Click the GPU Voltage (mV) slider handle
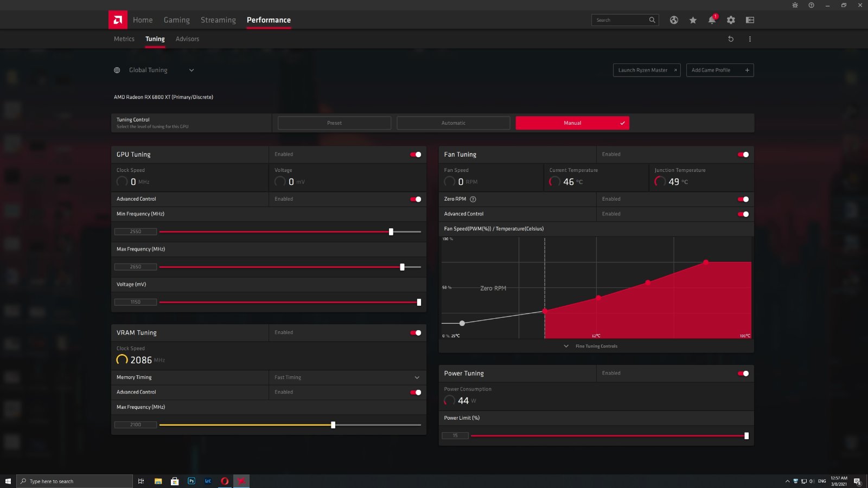This screenshot has height=488, width=868. click(x=419, y=302)
